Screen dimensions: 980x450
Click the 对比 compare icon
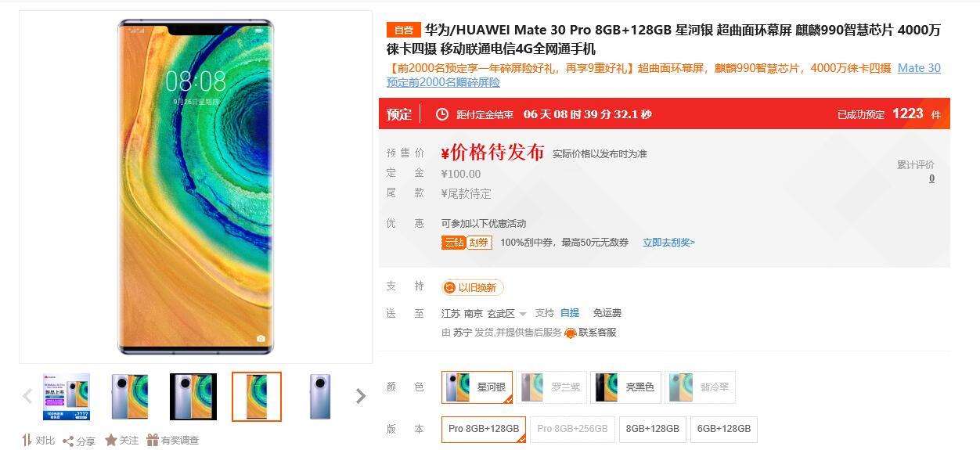[27, 441]
